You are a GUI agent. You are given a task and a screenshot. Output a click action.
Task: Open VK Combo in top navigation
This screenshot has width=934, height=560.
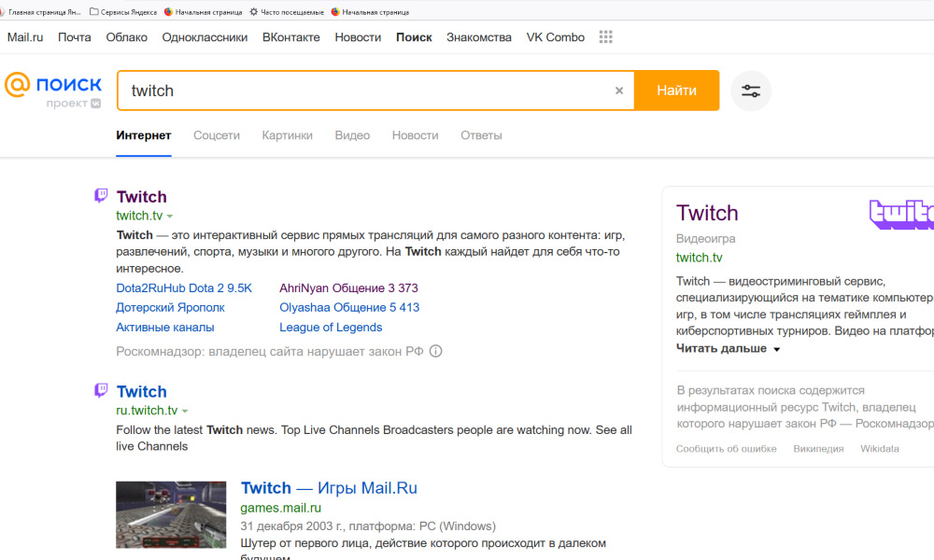(x=555, y=37)
